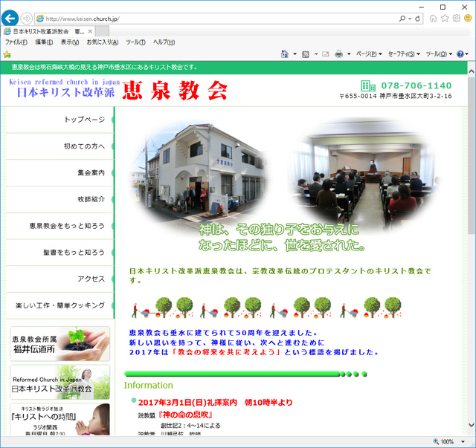Click the address bar URL field

tap(216, 18)
